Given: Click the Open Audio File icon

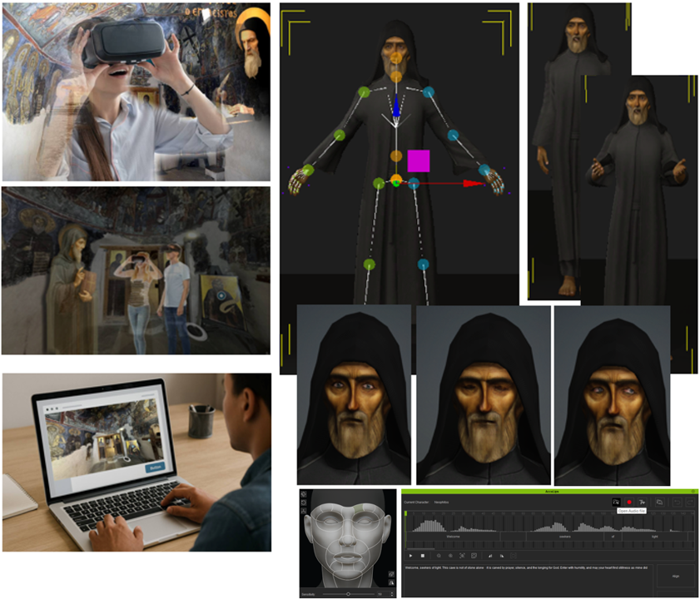Looking at the screenshot, I should [616, 502].
